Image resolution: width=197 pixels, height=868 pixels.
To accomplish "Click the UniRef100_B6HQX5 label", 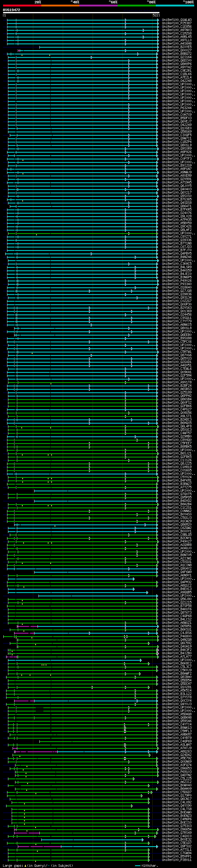I will 177,423.
